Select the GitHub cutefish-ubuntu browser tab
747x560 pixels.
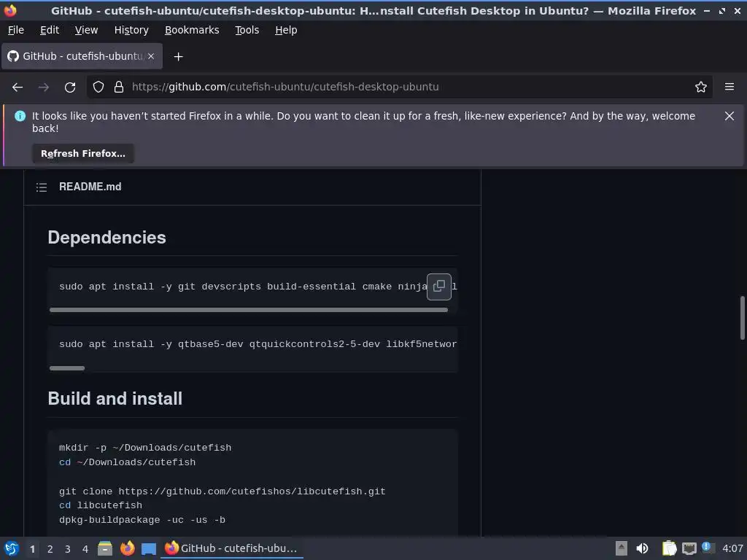(x=82, y=56)
